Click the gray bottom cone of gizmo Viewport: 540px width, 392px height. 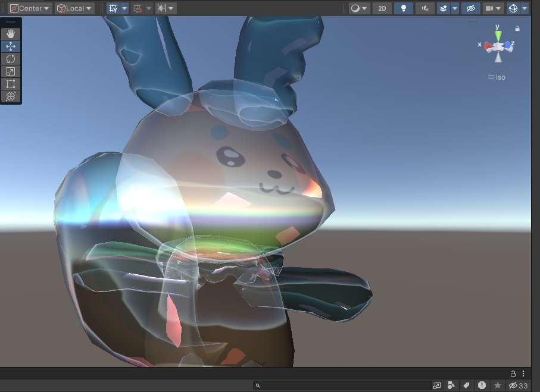click(x=498, y=58)
